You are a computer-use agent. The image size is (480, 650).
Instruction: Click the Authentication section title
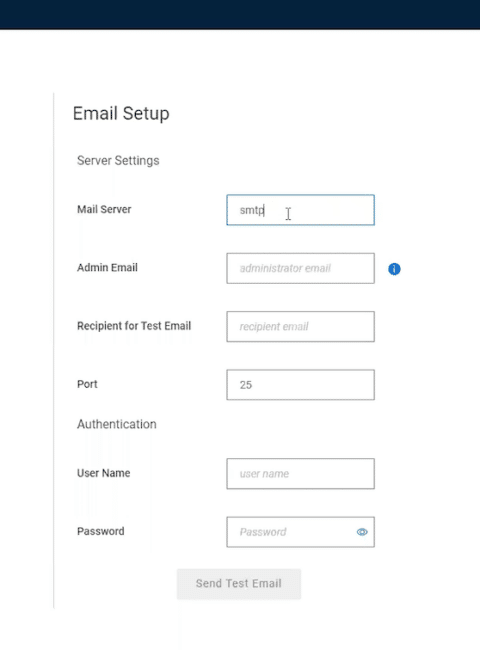[117, 424]
